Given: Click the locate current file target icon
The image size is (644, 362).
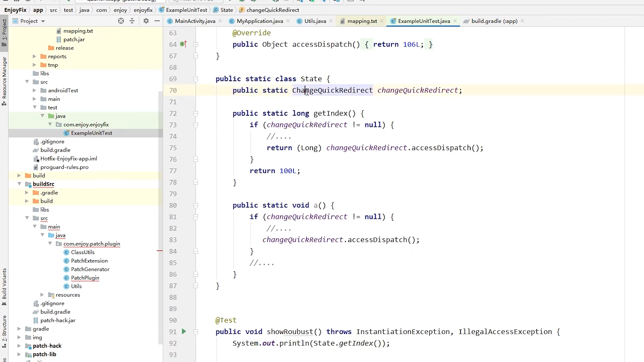Looking at the screenshot, I should pos(121,21).
